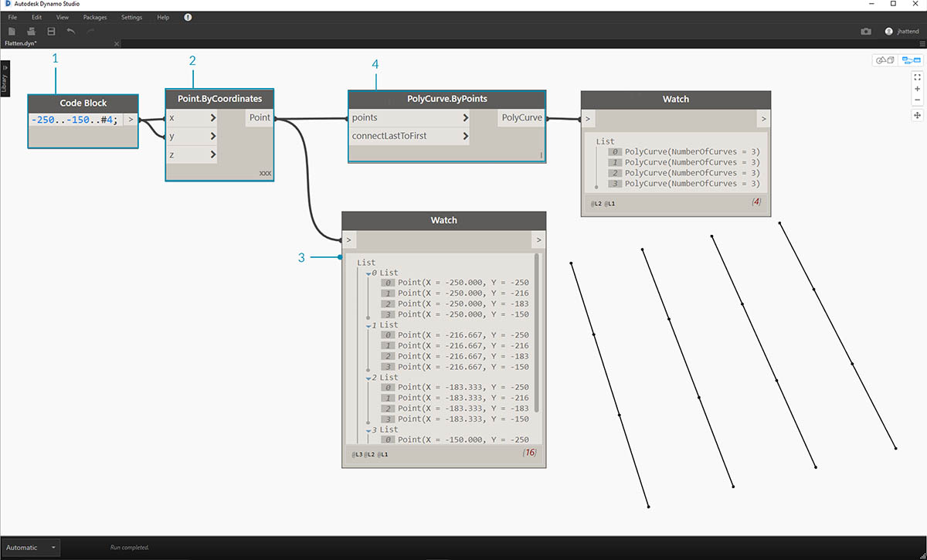Click the code text -250..-150..#4
Image resolution: width=927 pixels, height=560 pixels.
pyautogui.click(x=75, y=120)
